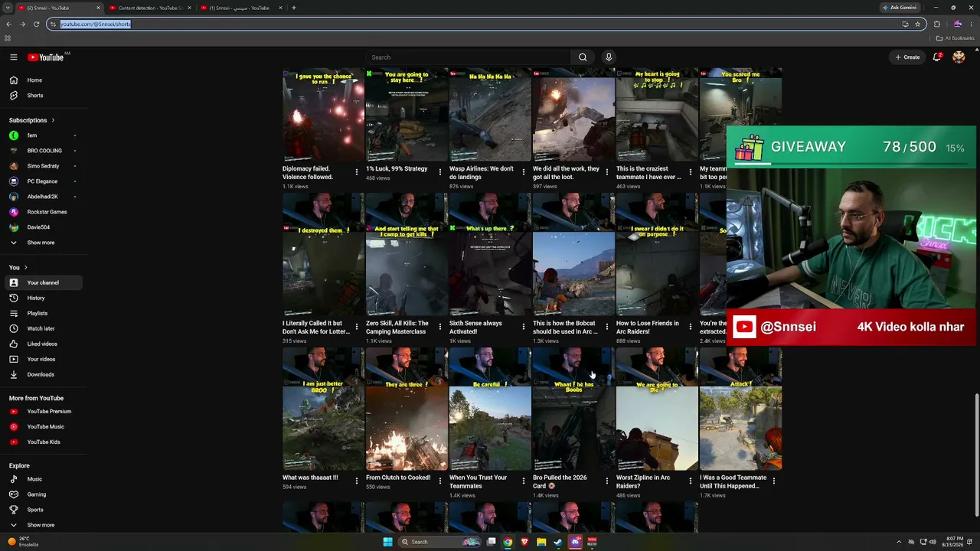
Task: Open All Bookmarks folder
Action: pyautogui.click(x=955, y=38)
